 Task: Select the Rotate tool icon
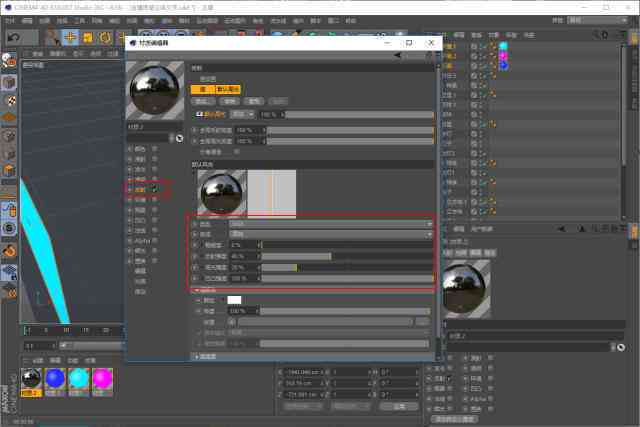click(x=105, y=37)
